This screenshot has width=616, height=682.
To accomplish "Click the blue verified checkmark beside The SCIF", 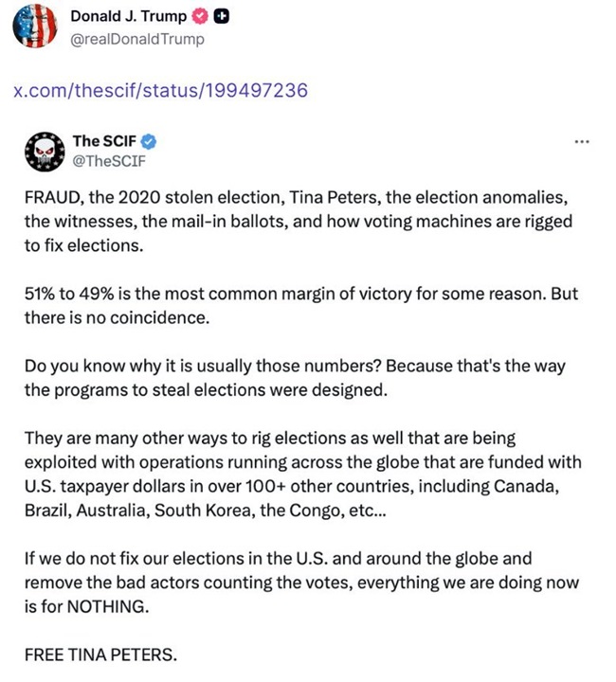I will coord(150,141).
